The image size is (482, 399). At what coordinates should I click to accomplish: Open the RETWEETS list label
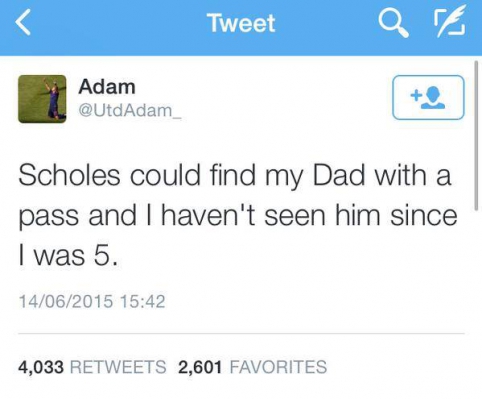tap(118, 367)
